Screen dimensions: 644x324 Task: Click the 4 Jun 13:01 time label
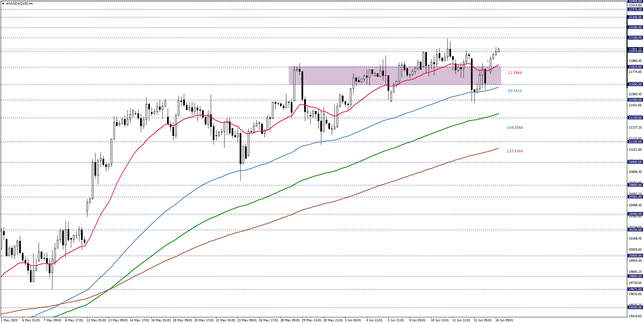click(374, 320)
